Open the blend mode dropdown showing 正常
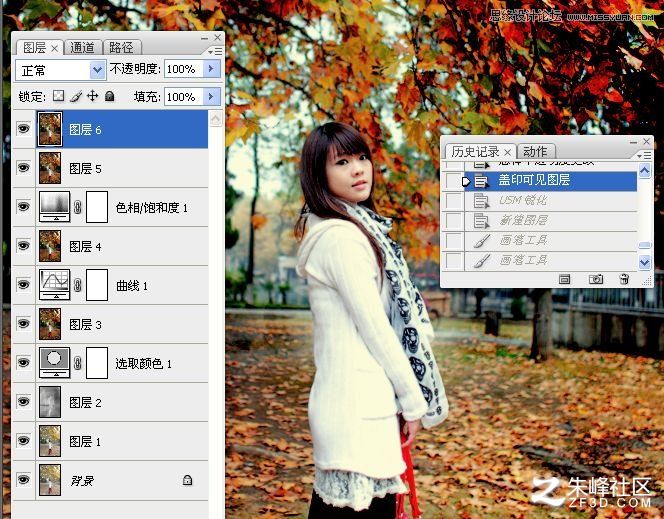The width and height of the screenshot is (664, 519). (61, 70)
